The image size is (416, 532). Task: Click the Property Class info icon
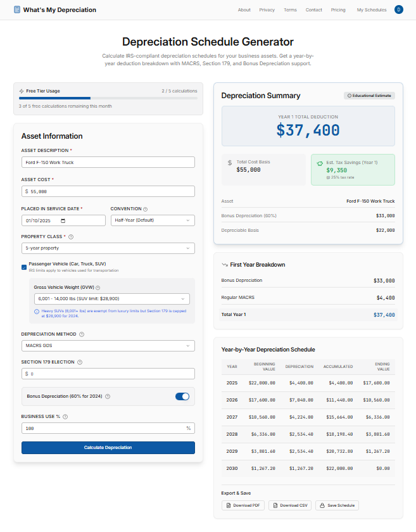(x=72, y=236)
